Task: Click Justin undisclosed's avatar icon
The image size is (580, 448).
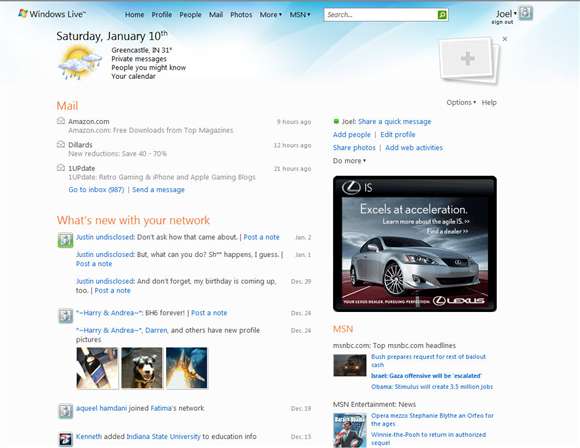Action: 65,240
